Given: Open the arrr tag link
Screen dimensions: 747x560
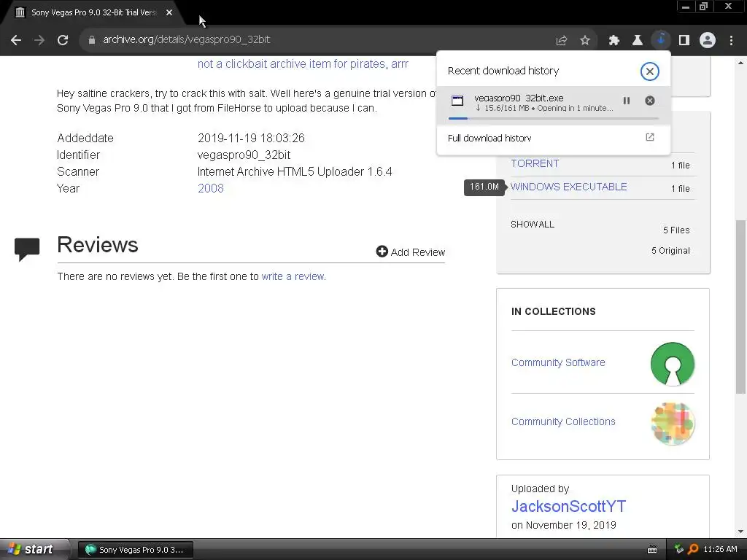Looking at the screenshot, I should 399,64.
